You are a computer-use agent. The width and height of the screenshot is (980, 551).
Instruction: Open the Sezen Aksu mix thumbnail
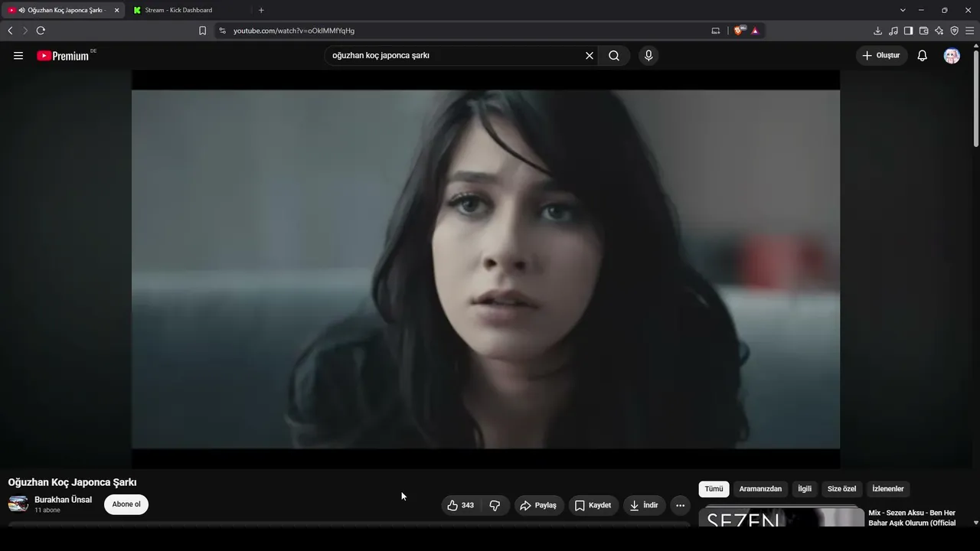782,517
